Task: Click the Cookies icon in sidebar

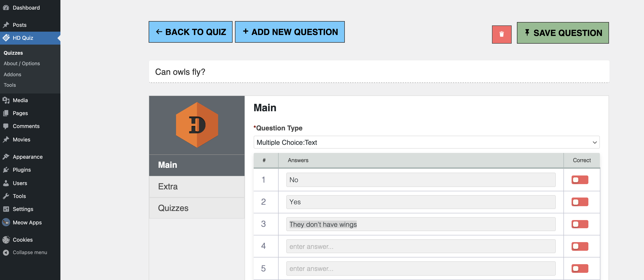Action: (6, 239)
